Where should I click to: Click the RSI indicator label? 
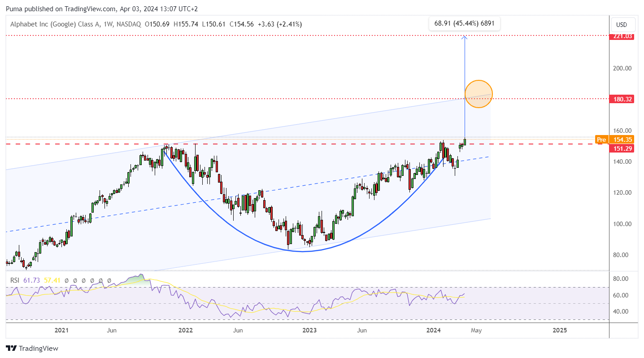point(15,280)
